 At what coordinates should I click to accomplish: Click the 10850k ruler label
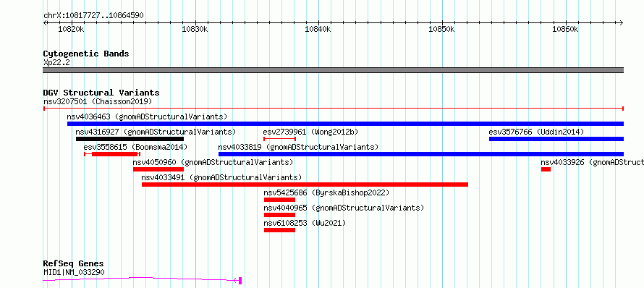[442, 30]
